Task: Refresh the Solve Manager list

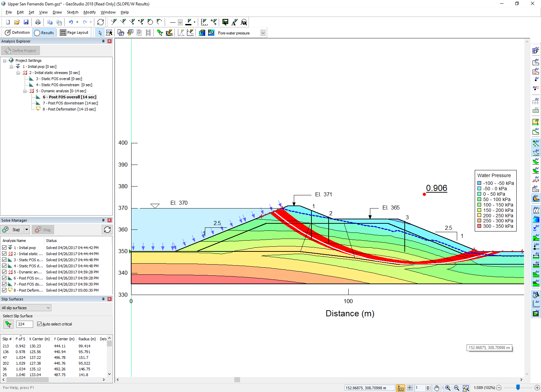Action: [107, 230]
